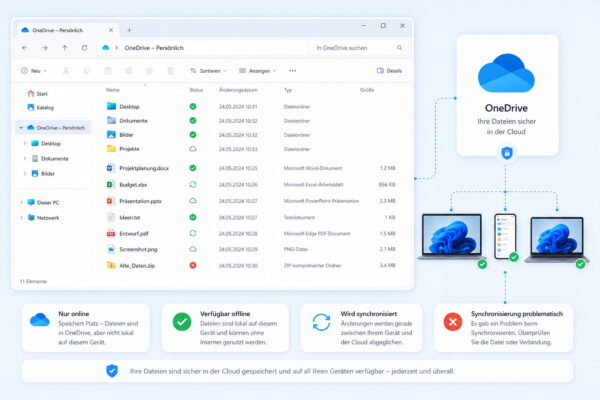Open the Neu dropdown
This screenshot has height=400, width=600.
[x=34, y=71]
